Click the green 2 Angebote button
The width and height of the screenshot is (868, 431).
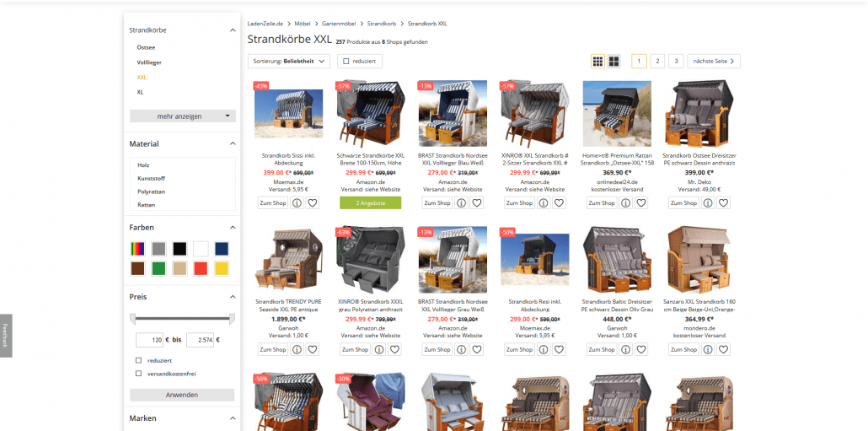pyautogui.click(x=370, y=202)
